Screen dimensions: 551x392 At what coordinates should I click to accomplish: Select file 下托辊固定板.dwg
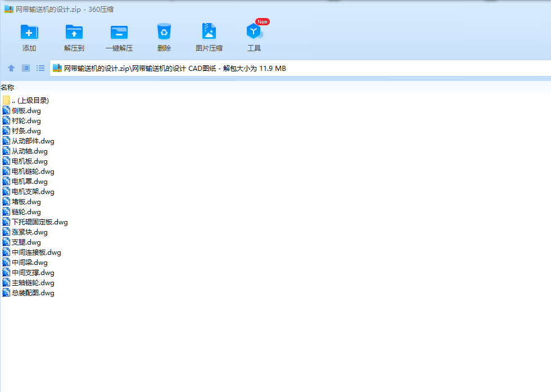pos(35,222)
